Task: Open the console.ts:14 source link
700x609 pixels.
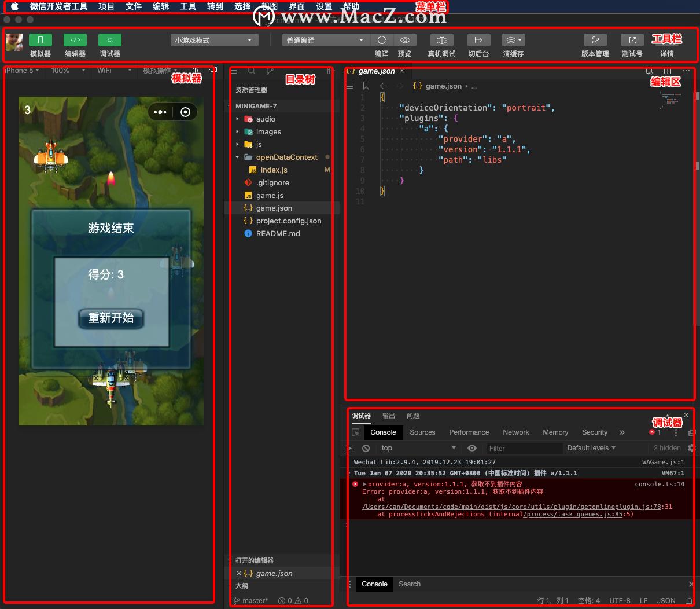Action: coord(660,484)
